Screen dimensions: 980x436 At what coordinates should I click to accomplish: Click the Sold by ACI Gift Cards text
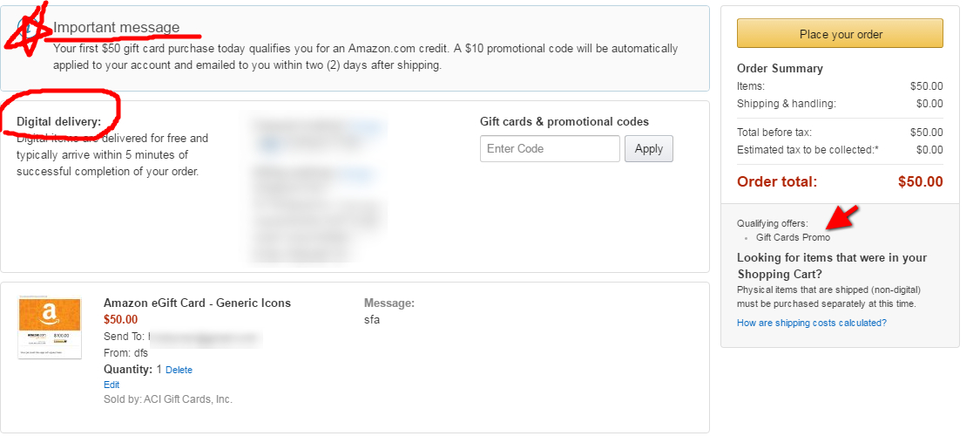pyautogui.click(x=168, y=399)
